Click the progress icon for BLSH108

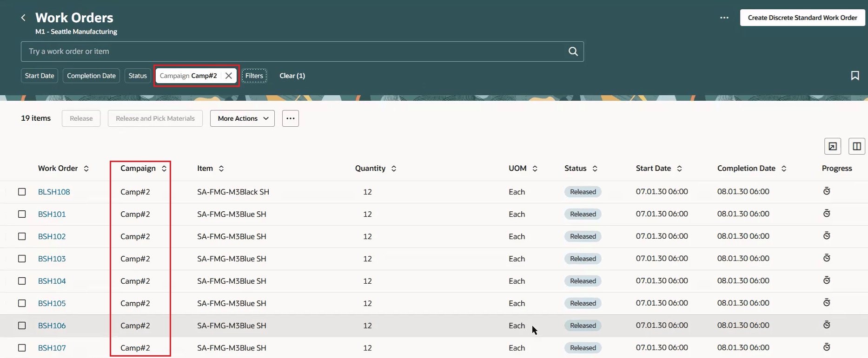point(827,191)
